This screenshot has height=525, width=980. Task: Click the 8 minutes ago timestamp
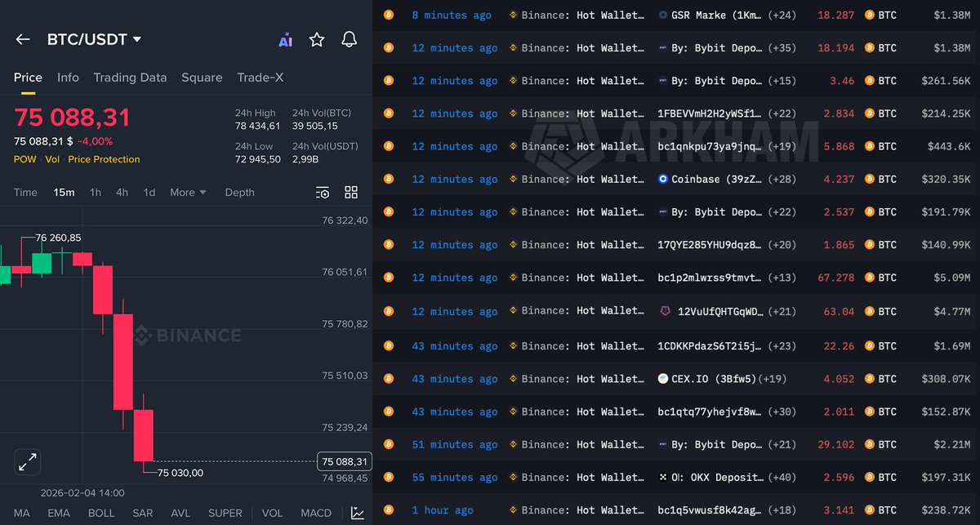(452, 16)
